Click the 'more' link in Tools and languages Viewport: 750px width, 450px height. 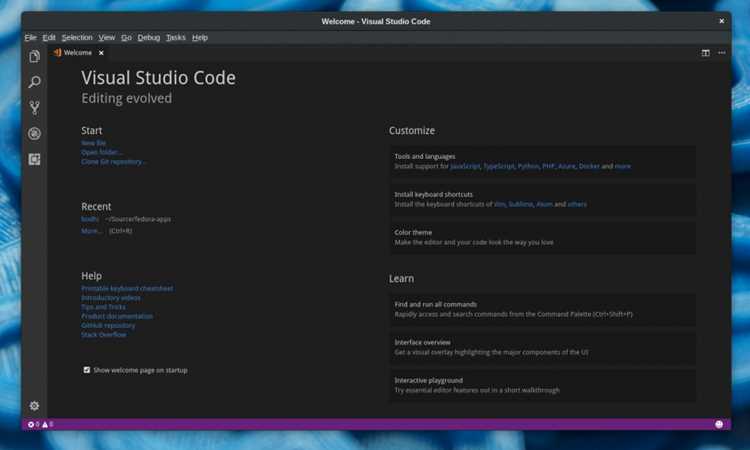click(622, 166)
